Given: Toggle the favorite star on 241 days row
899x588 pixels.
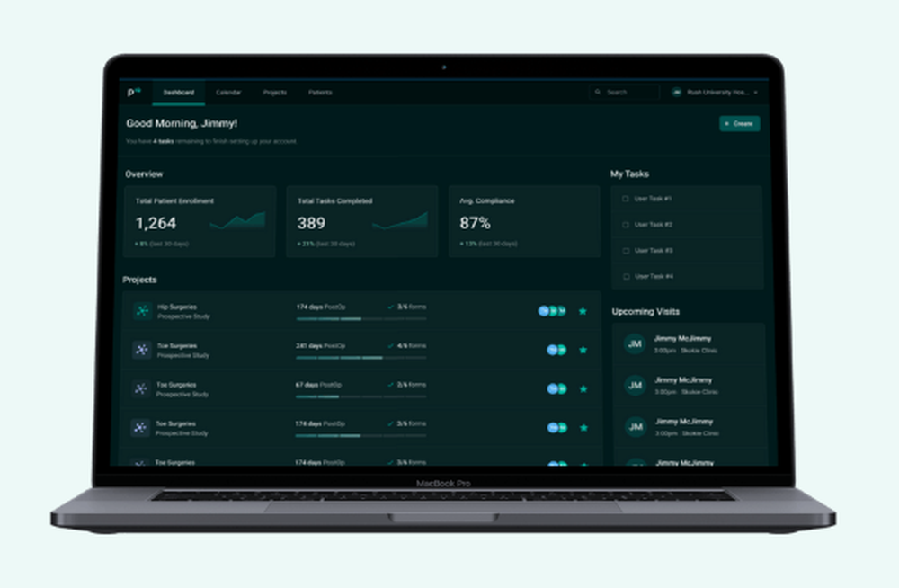Looking at the screenshot, I should pos(583,350).
